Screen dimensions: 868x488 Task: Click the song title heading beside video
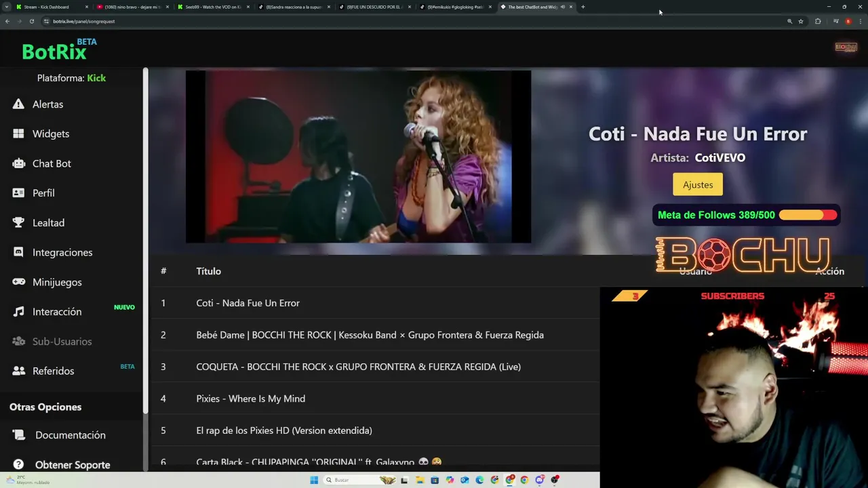coord(698,134)
